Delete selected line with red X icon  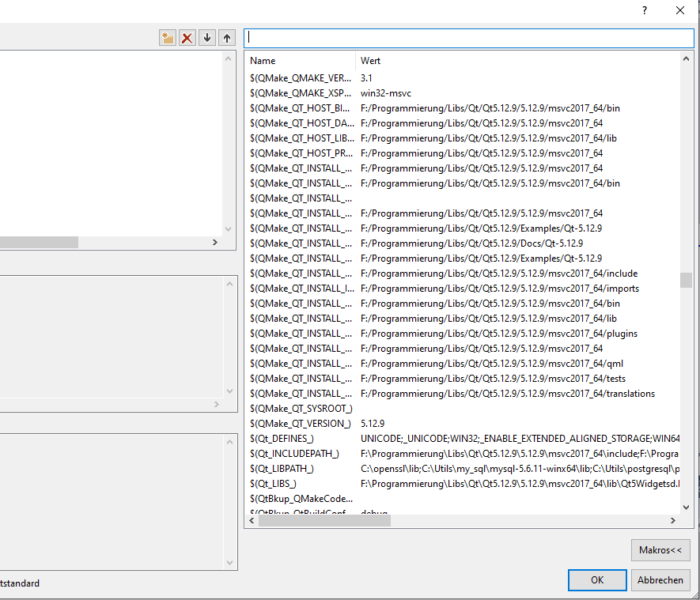(x=187, y=38)
